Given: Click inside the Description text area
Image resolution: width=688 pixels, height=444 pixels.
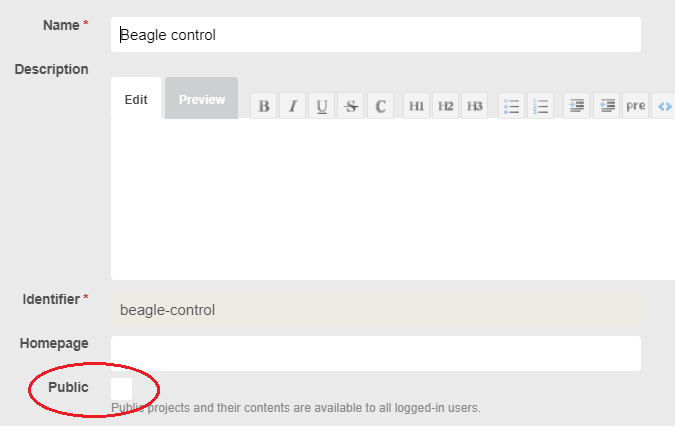Looking at the screenshot, I should pyautogui.click(x=393, y=199).
